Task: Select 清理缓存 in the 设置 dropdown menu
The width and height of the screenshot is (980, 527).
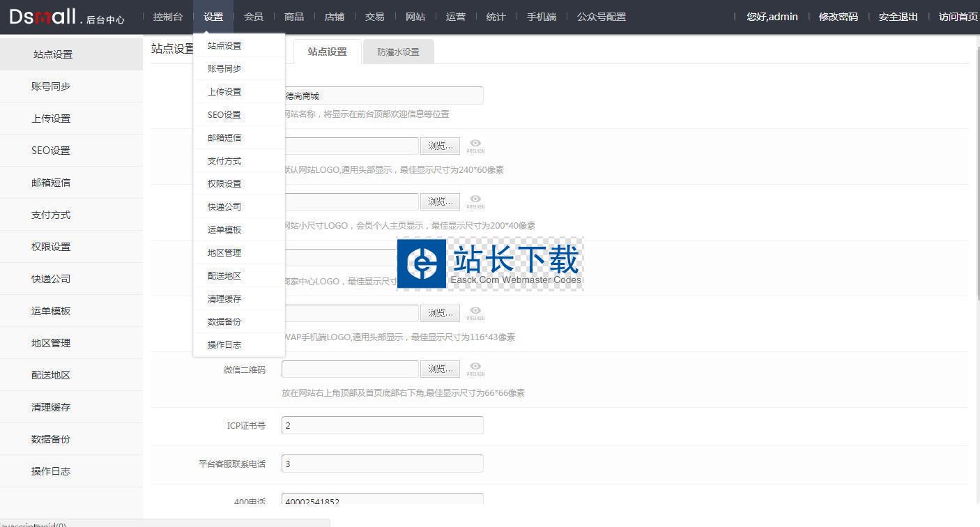Action: pos(224,298)
